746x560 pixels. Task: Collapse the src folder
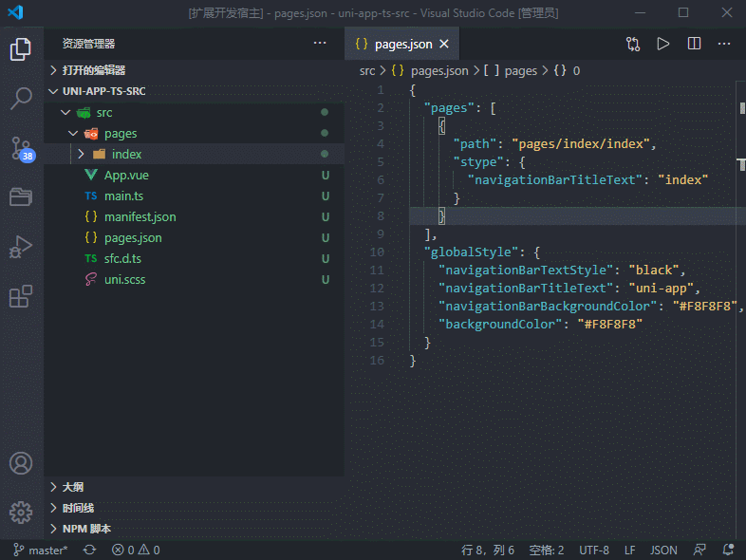click(195, 113)
